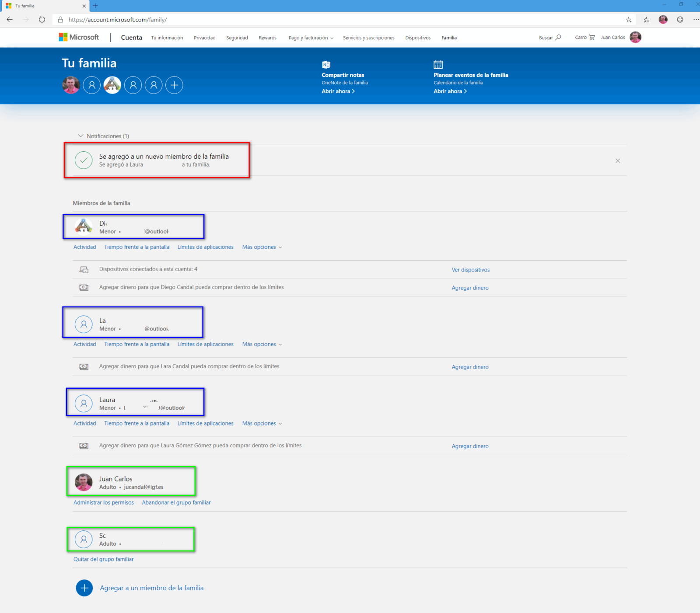
Task: Click the search magnifier icon
Action: pyautogui.click(x=558, y=38)
